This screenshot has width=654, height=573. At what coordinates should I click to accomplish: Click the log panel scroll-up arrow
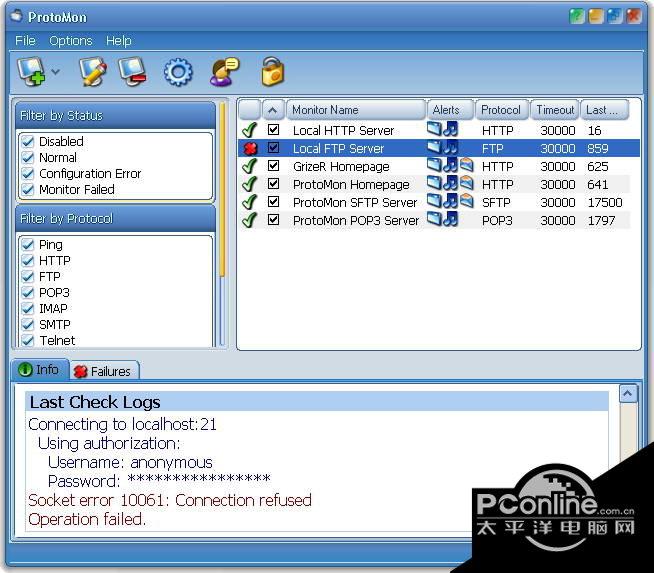point(628,394)
